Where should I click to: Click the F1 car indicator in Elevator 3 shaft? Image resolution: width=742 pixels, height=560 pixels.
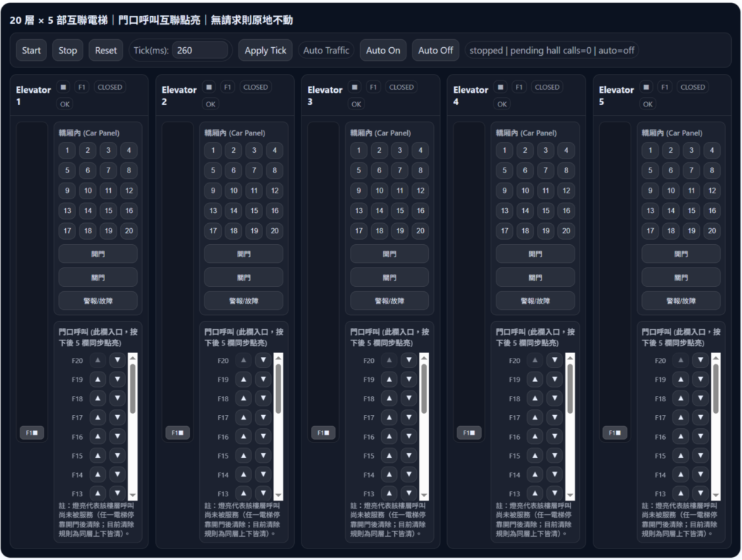tap(323, 432)
